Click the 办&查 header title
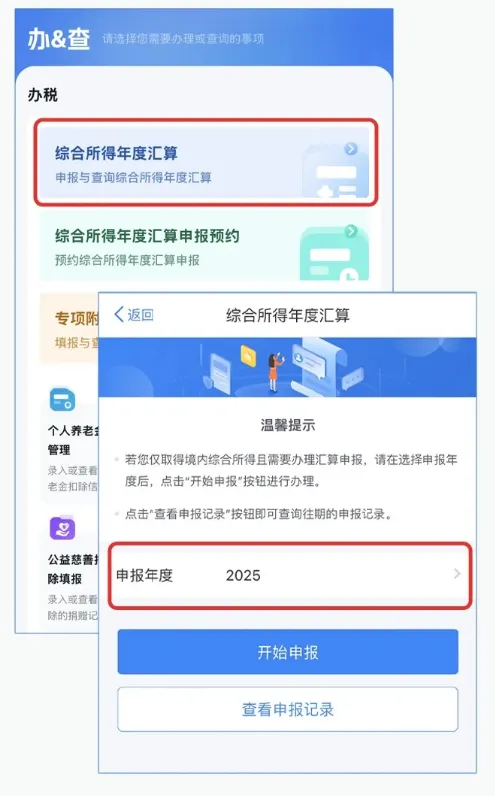The height and width of the screenshot is (796, 495). [x=59, y=39]
